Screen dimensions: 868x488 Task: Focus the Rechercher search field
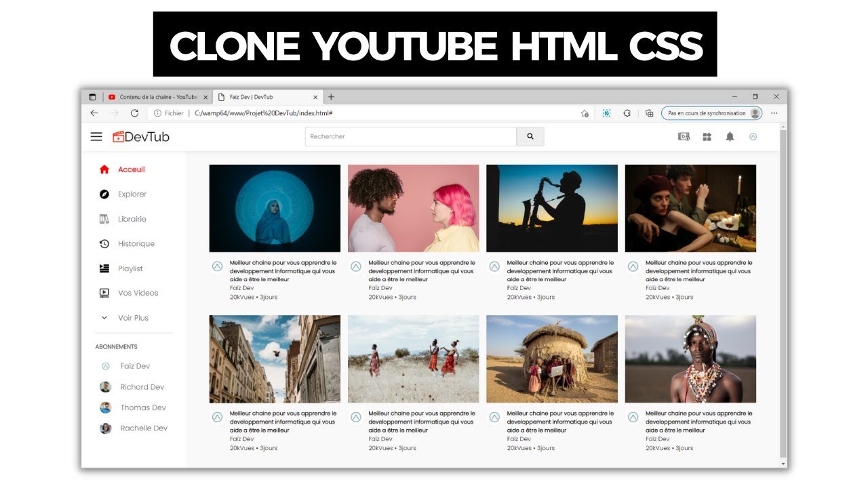pyautogui.click(x=411, y=136)
